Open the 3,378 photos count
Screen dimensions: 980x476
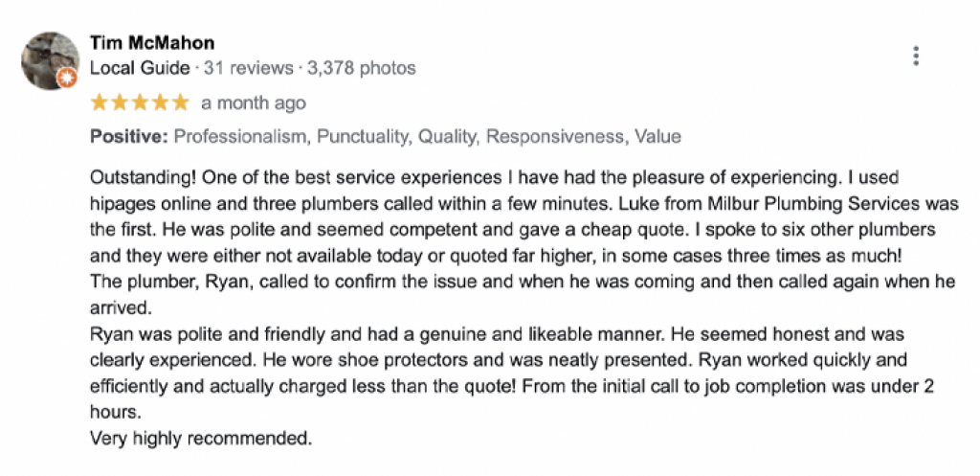tap(361, 68)
